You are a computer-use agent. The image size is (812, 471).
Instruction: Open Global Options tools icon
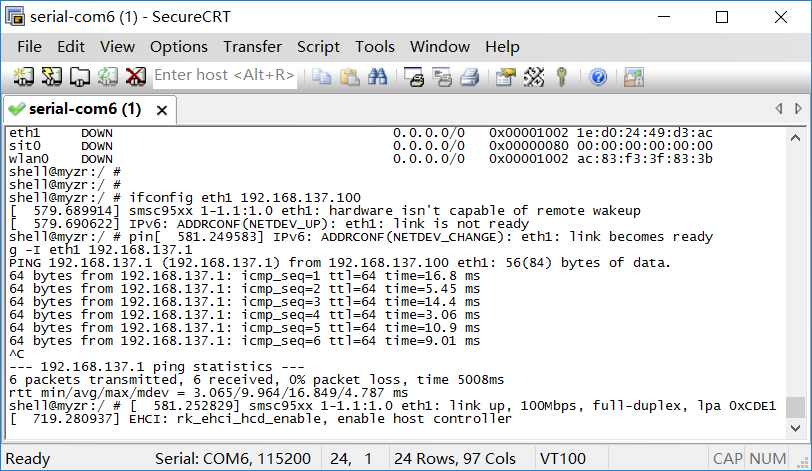click(534, 77)
